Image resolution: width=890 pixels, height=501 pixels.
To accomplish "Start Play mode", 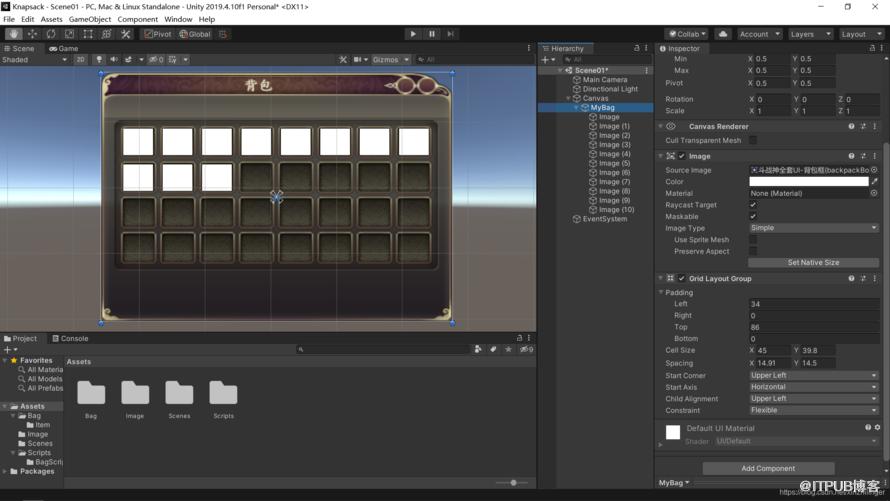I will 413,34.
